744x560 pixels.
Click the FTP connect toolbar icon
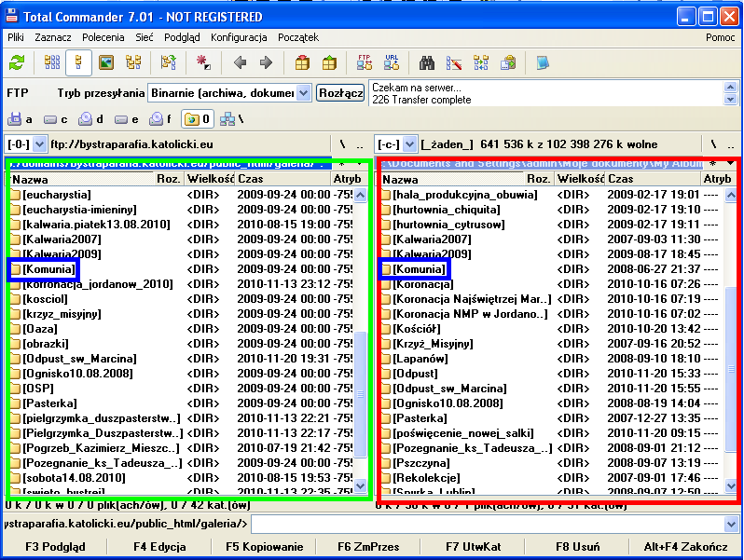[364, 62]
